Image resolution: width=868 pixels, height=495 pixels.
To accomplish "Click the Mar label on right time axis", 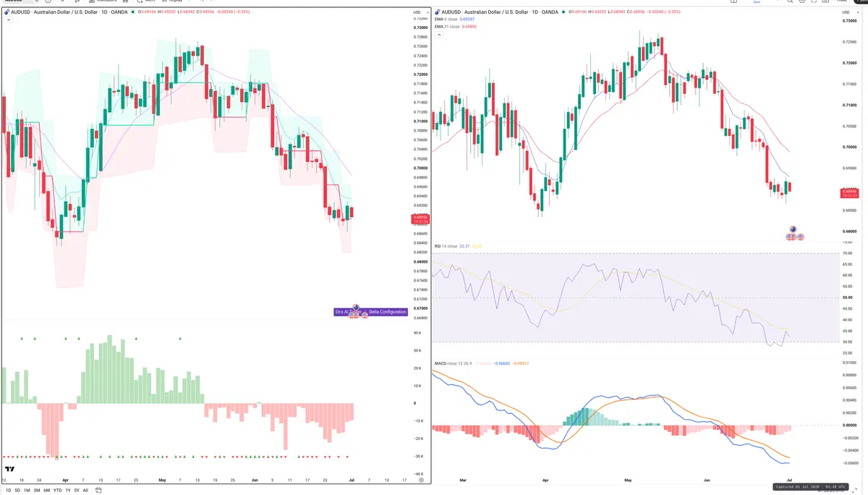I will (464, 480).
